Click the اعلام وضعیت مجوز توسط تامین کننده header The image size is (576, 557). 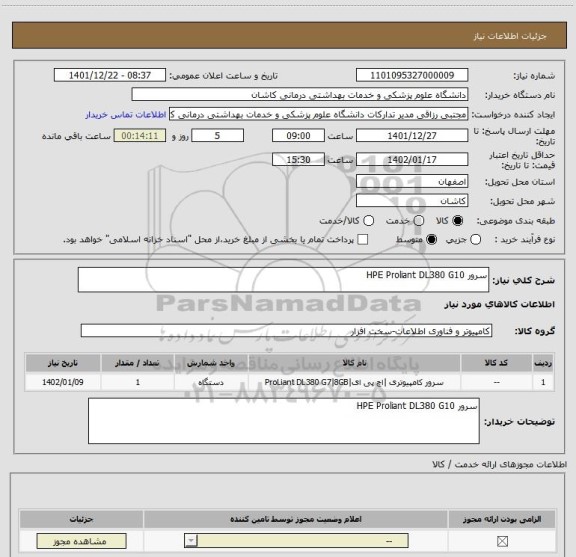[296, 519]
